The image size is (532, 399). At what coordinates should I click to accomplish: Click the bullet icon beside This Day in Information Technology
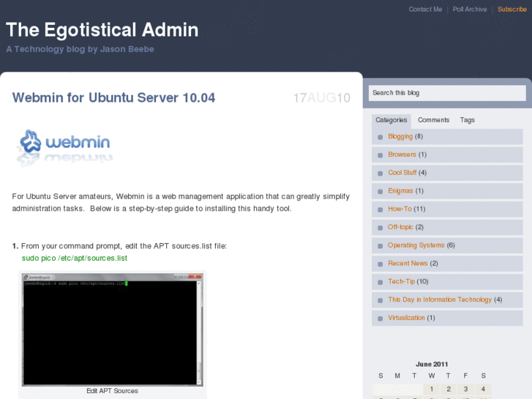[380, 300]
